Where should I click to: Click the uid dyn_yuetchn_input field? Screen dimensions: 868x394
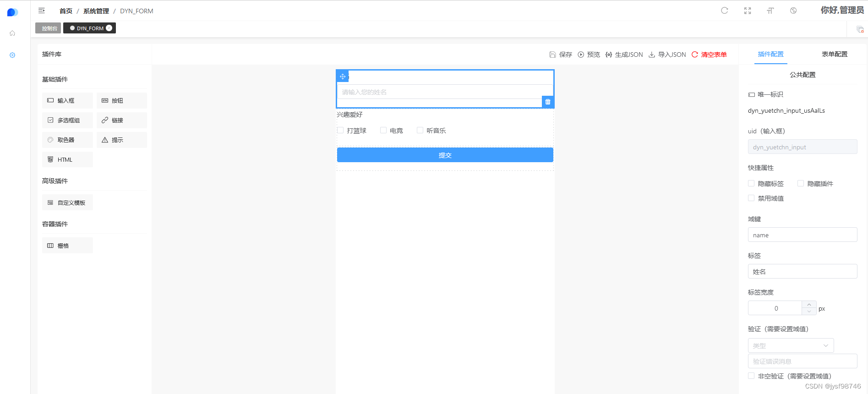coord(802,147)
